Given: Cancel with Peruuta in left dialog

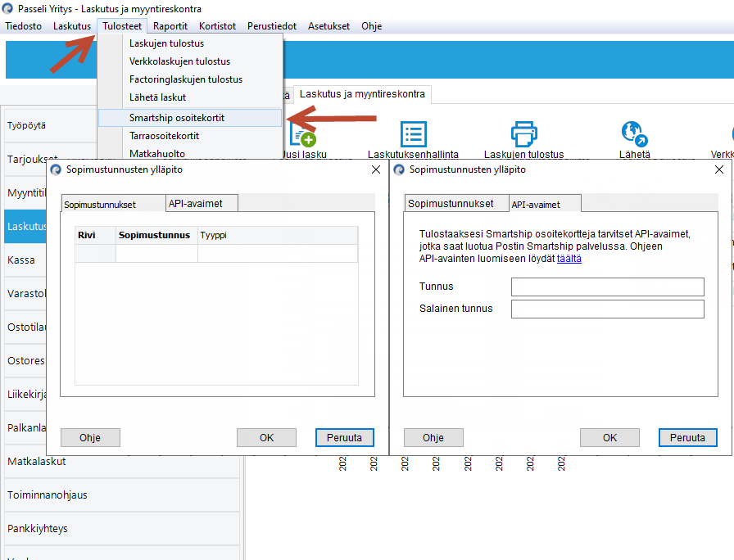Looking at the screenshot, I should (345, 438).
